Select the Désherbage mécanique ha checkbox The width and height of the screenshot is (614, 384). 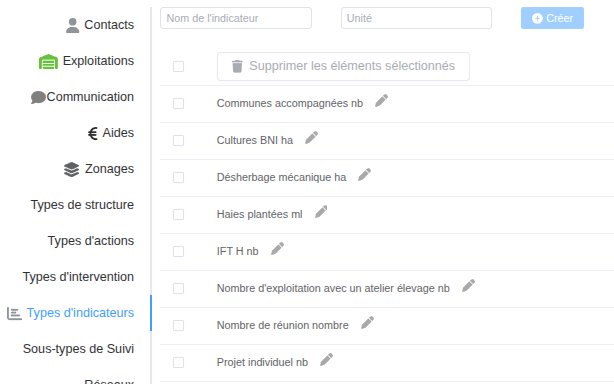(179, 177)
